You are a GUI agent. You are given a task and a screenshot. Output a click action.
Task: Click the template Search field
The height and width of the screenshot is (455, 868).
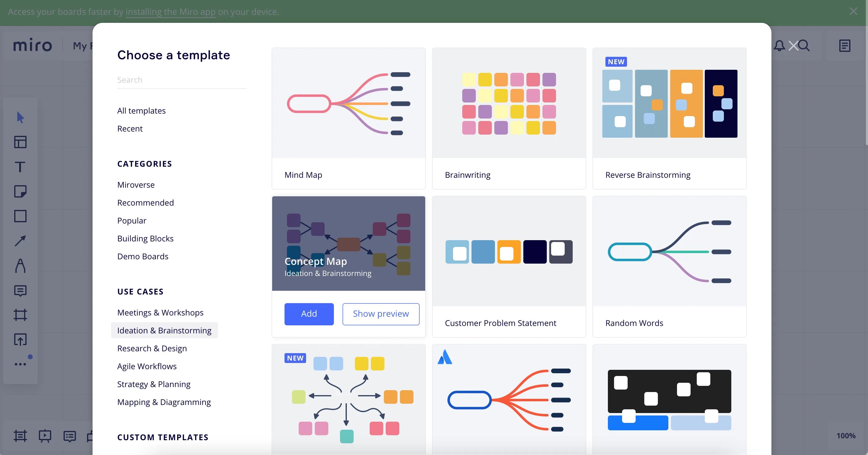click(182, 80)
